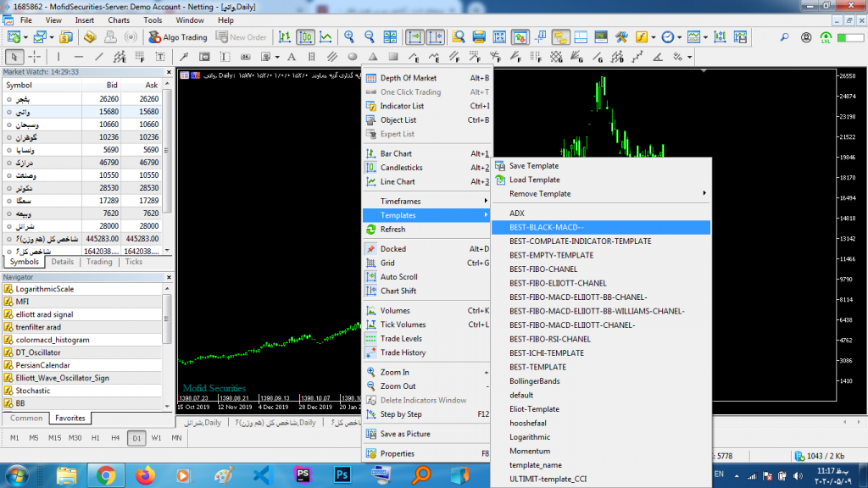Toggle the Algo Trading toolbar button
868x488 pixels.
[178, 37]
